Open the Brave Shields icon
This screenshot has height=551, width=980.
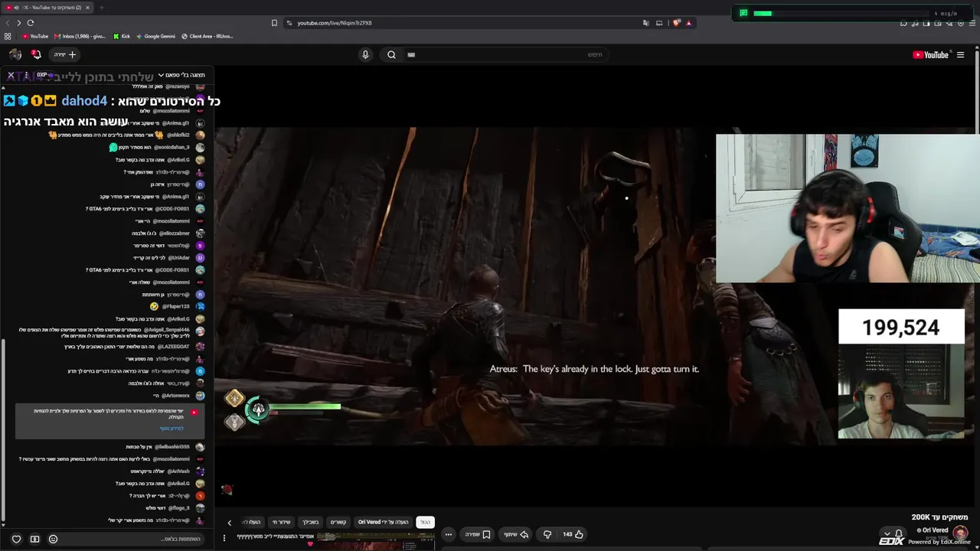click(676, 23)
